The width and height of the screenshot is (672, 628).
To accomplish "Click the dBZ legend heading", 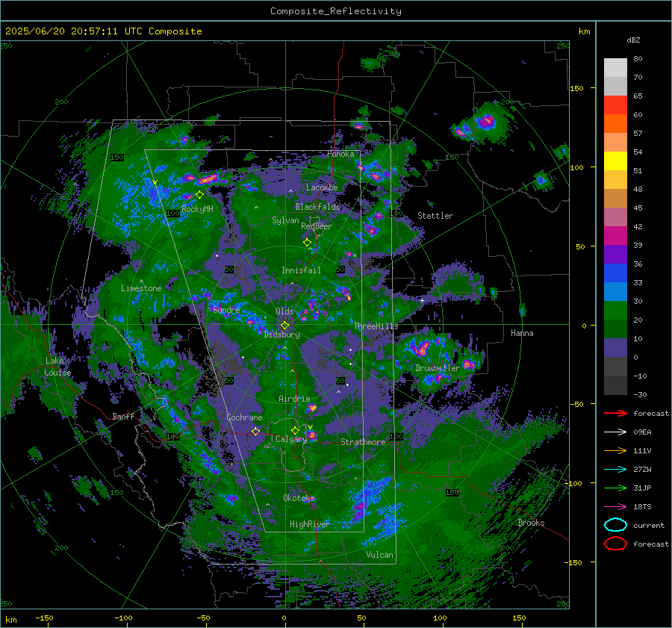I will pyautogui.click(x=633, y=40).
